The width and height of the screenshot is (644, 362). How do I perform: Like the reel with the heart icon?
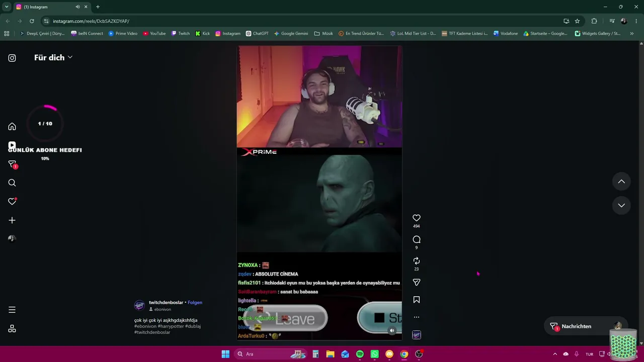(x=417, y=218)
